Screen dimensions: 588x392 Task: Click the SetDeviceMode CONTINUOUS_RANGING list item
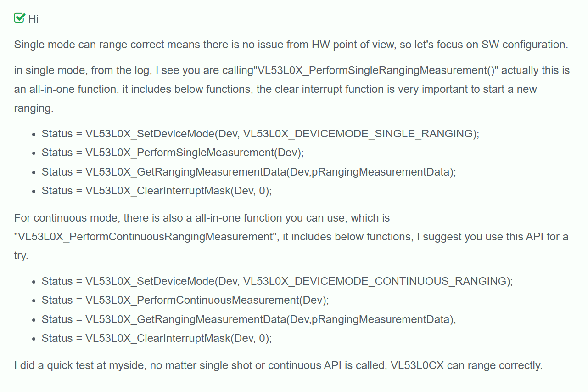coord(277,281)
